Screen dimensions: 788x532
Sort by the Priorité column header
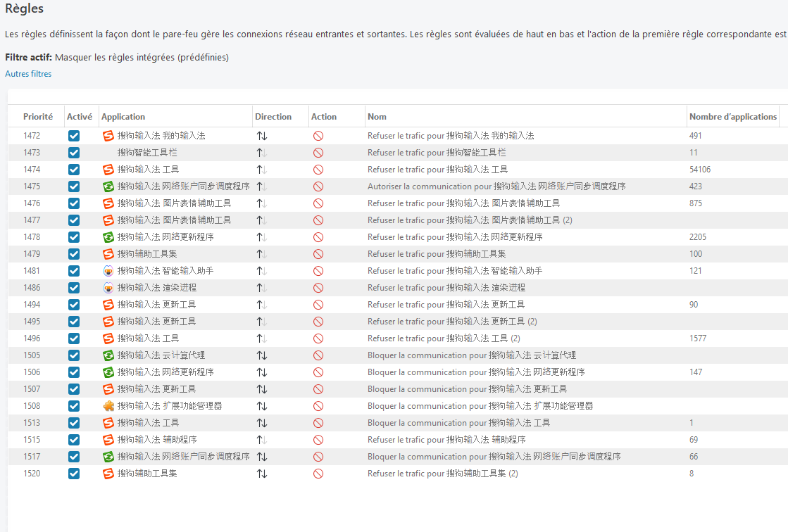click(x=38, y=117)
